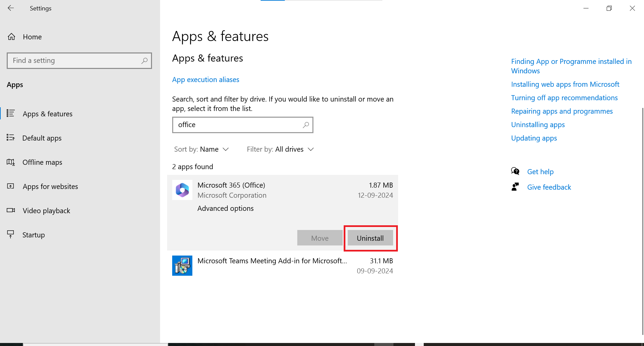This screenshot has width=644, height=346.
Task: Open Startup settings page
Action: 33,235
